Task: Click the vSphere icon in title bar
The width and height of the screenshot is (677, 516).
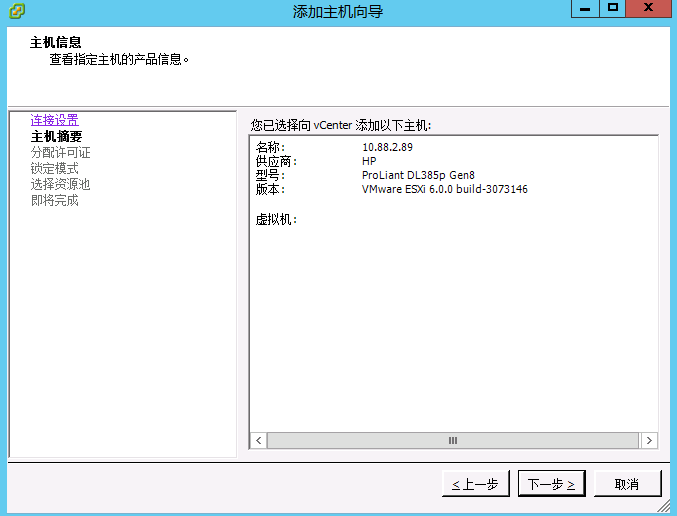Action: click(x=17, y=10)
